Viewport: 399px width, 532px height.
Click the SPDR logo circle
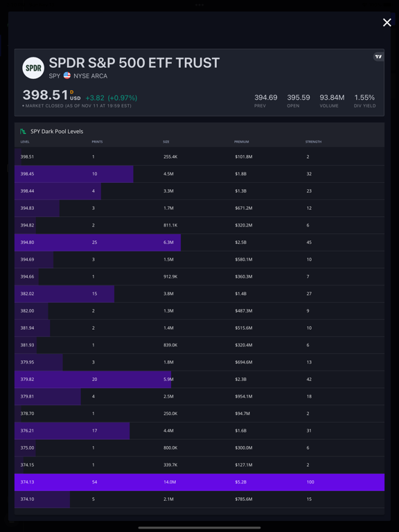33,68
